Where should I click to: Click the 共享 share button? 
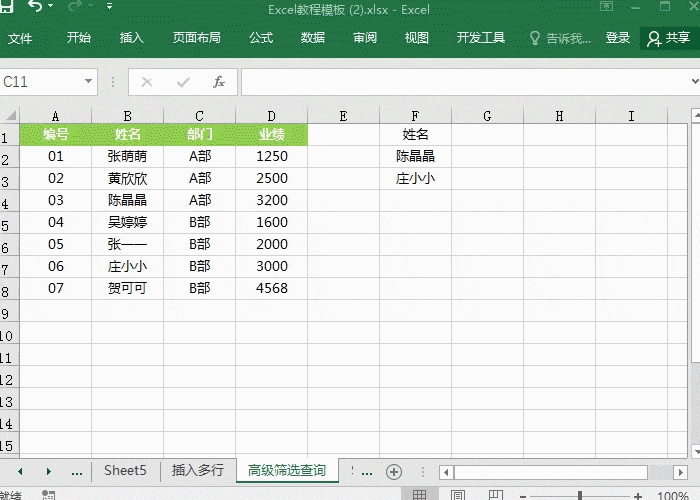(x=669, y=38)
